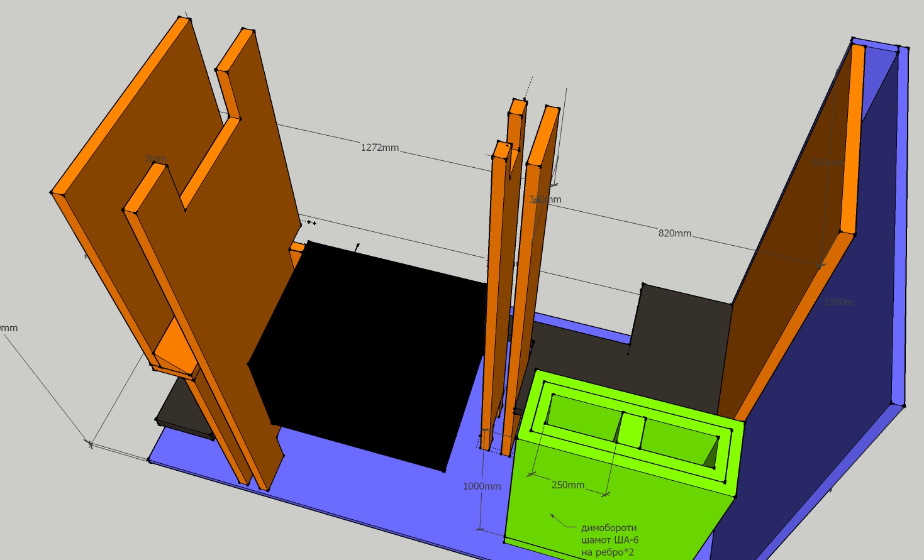Select the dark grey L-shaped slab
The height and width of the screenshot is (560, 924).
(x=679, y=339)
